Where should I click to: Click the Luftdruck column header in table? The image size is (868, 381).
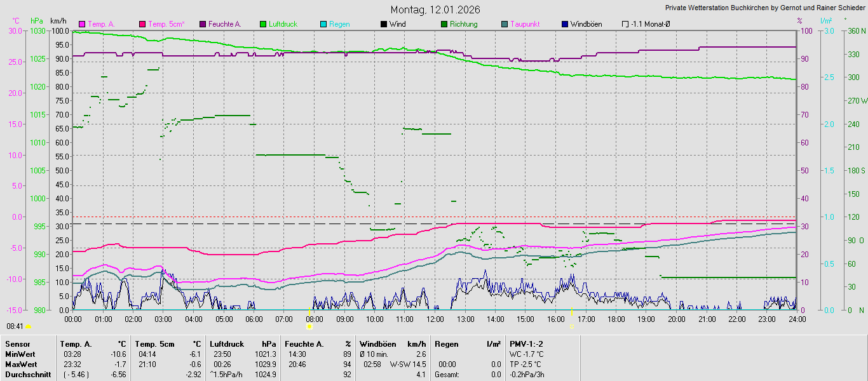point(227,344)
